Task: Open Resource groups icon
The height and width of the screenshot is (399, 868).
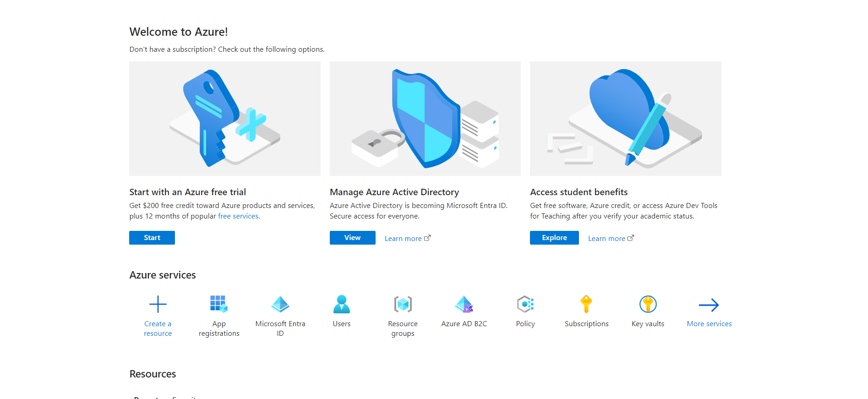Action: tap(403, 304)
